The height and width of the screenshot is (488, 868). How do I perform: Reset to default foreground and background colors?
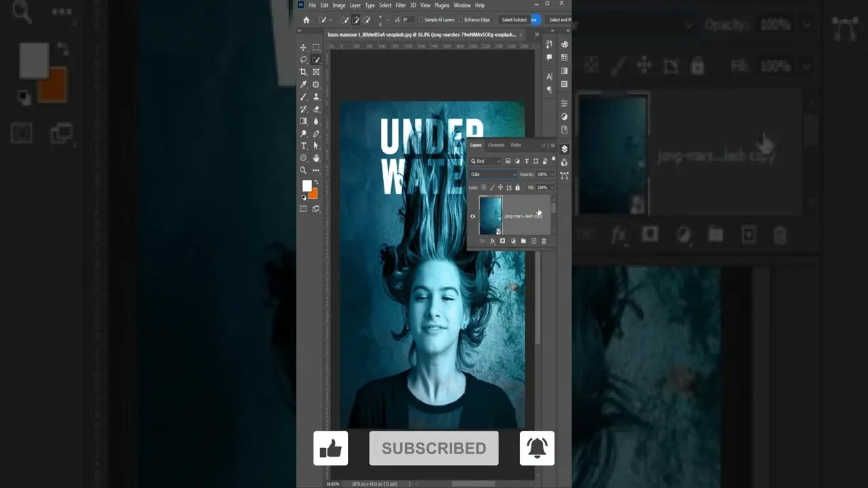pos(304,197)
